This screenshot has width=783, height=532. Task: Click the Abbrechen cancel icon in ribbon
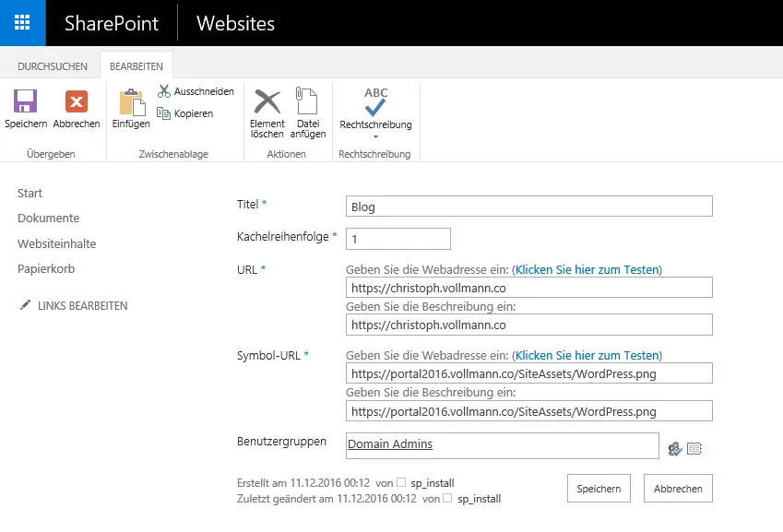click(x=77, y=101)
